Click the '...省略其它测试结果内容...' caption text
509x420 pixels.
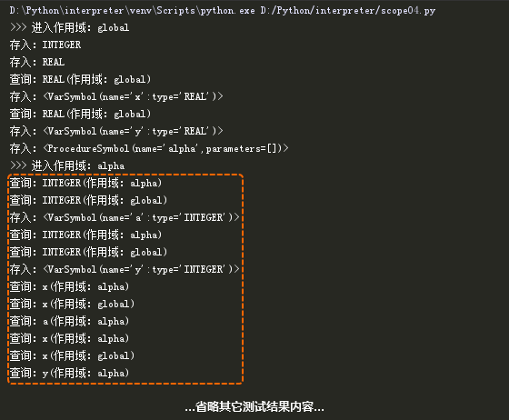(x=254, y=406)
